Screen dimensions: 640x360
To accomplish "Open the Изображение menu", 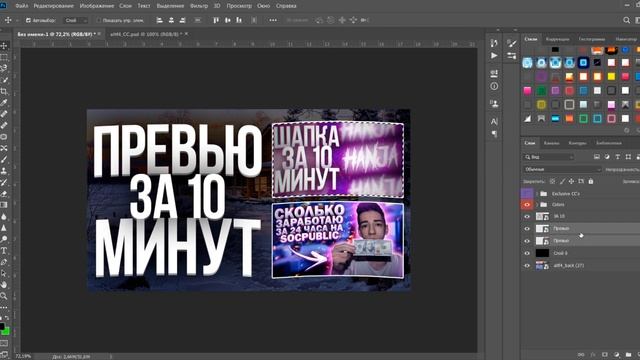I will pos(97,6).
